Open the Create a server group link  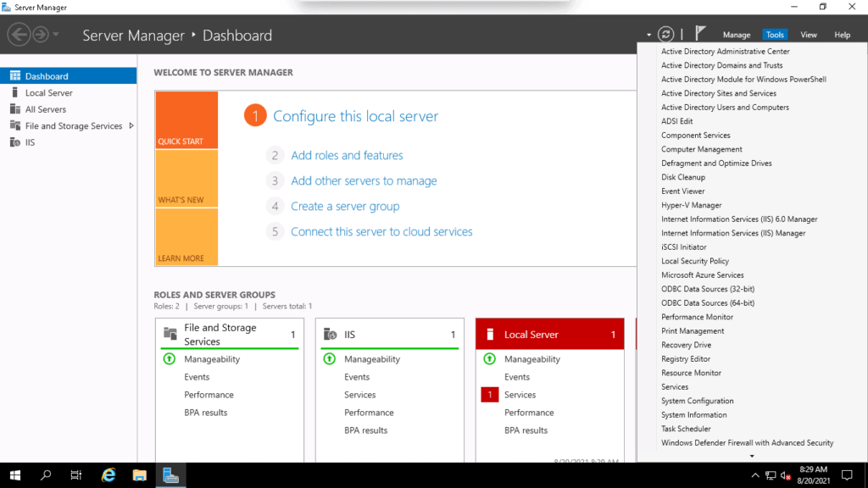344,206
